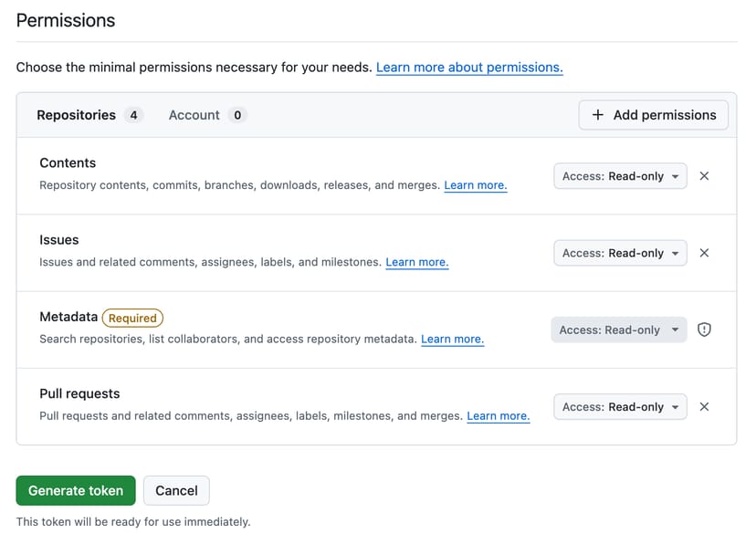The image size is (756, 544).
Task: Follow the Learn more link for Metadata
Action: (x=452, y=339)
